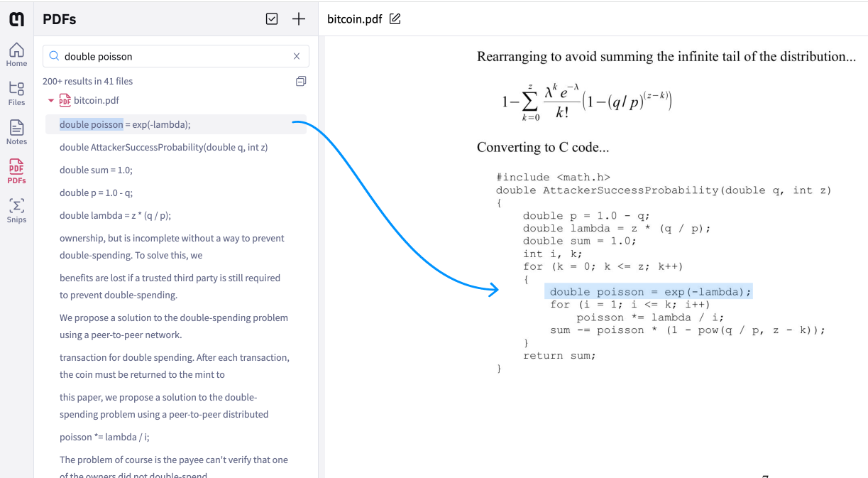The image size is (868, 478).
Task: Click the summation formula in PDF
Action: (586, 104)
